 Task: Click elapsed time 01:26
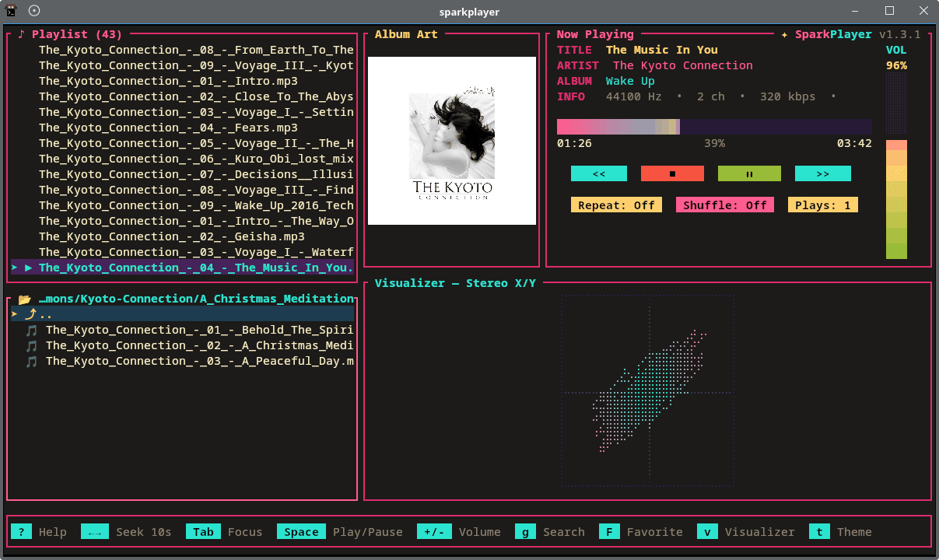point(574,143)
